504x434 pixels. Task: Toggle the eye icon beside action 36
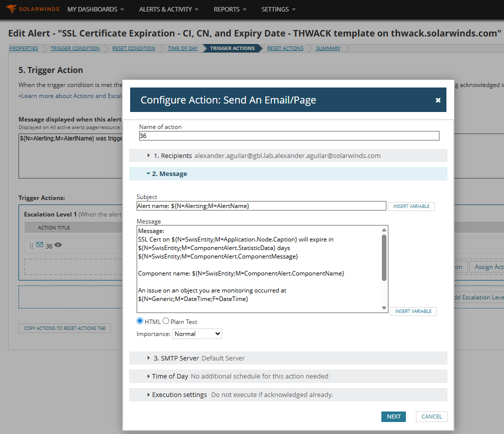(58, 245)
